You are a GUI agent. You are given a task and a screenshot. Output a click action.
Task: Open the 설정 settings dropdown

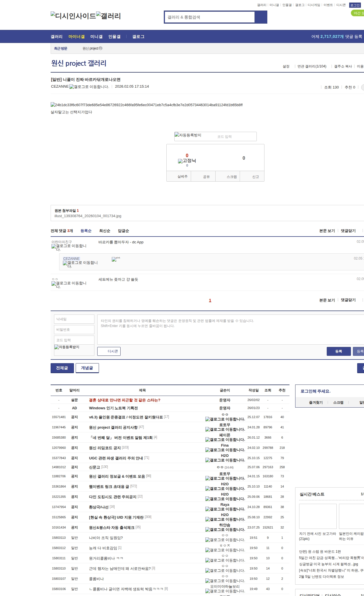pos(286,66)
